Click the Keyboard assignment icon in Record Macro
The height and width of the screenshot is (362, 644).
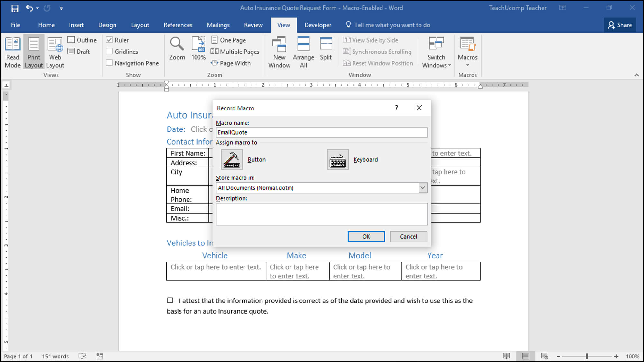[x=337, y=159]
